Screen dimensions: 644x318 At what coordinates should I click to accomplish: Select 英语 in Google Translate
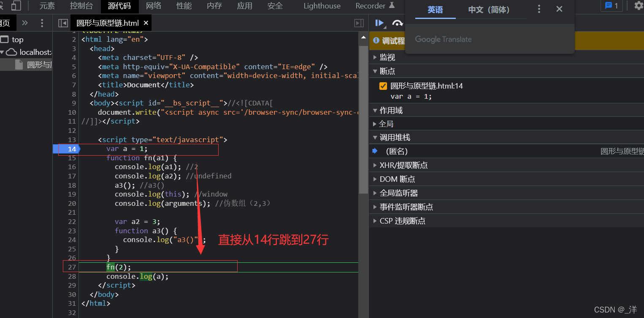point(435,10)
